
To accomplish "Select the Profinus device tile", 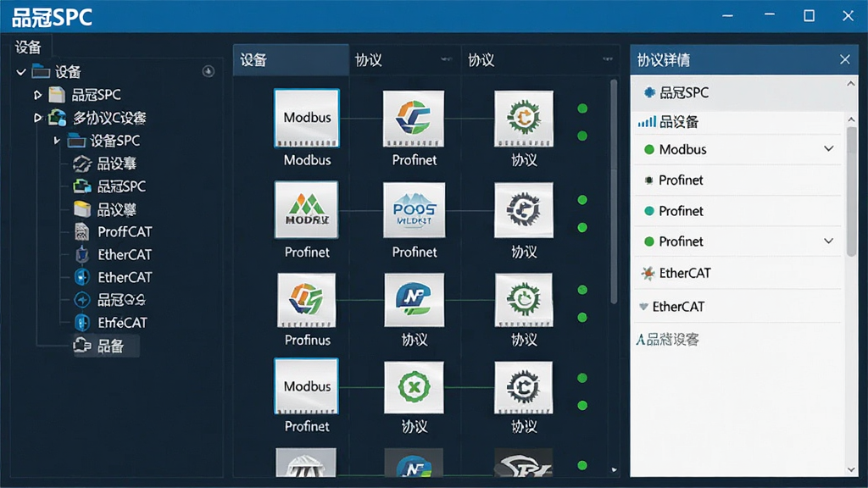I will click(306, 300).
